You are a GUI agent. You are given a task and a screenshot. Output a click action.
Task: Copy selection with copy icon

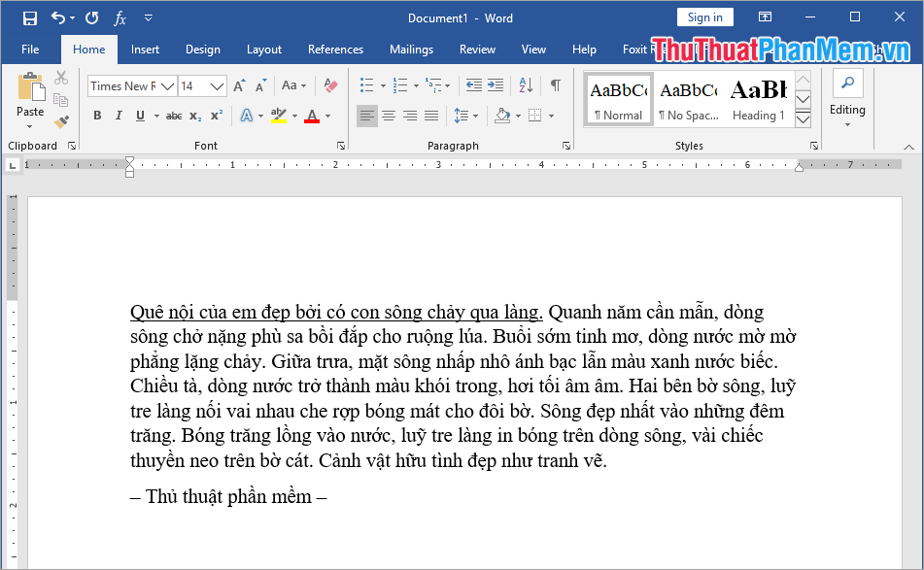tap(60, 99)
